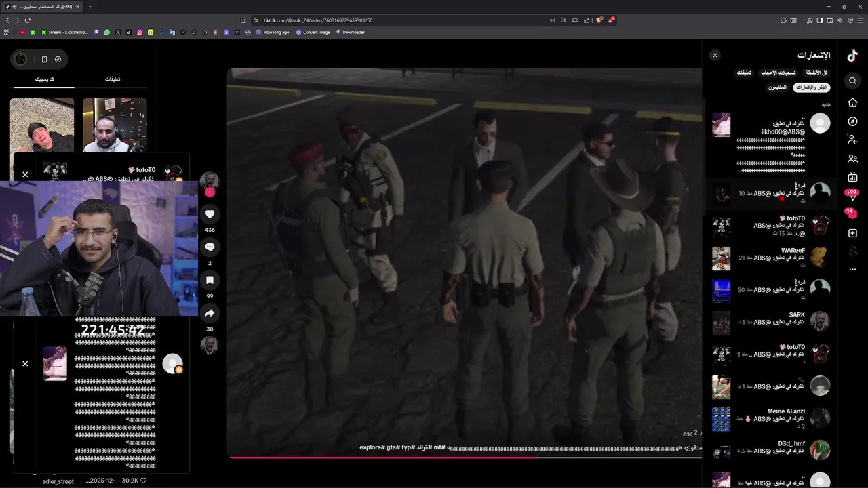This screenshot has height=488, width=868.
Task: Open the Brave Shields lion icon
Action: (x=599, y=20)
